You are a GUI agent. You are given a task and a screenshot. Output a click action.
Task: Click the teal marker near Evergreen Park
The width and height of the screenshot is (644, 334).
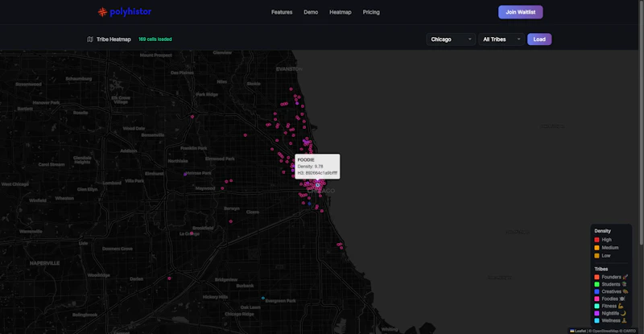tap(263, 298)
